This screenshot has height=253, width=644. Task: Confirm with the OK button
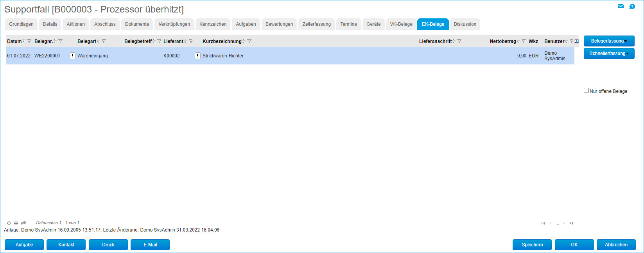tap(574, 245)
